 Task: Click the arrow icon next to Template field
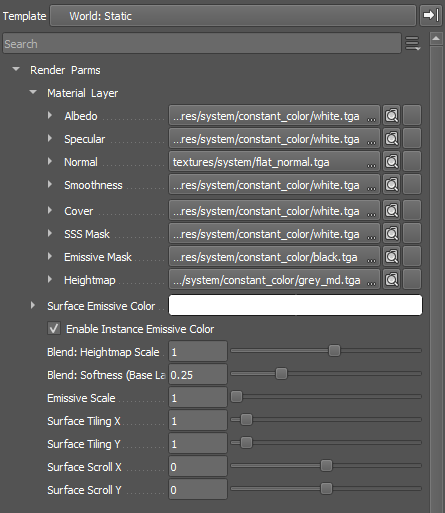[x=431, y=15]
